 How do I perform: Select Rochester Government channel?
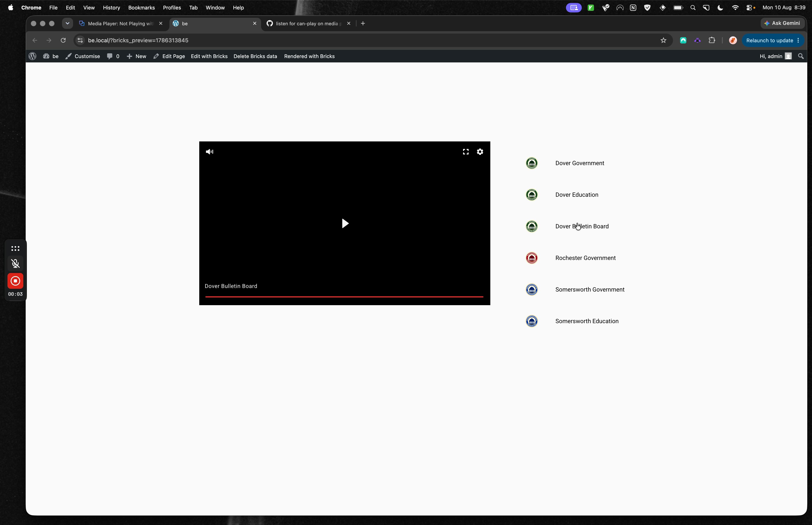(x=586, y=258)
